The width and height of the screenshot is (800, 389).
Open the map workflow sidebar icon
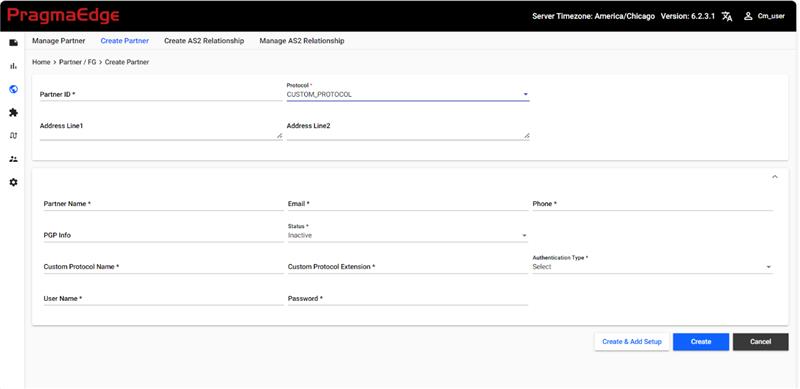pos(14,136)
